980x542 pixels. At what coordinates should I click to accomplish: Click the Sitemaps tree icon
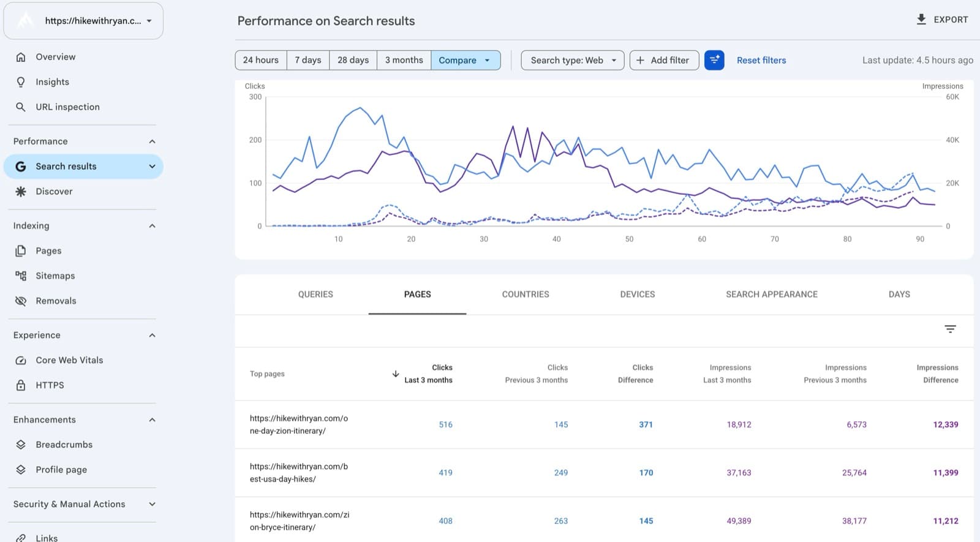pyautogui.click(x=21, y=276)
